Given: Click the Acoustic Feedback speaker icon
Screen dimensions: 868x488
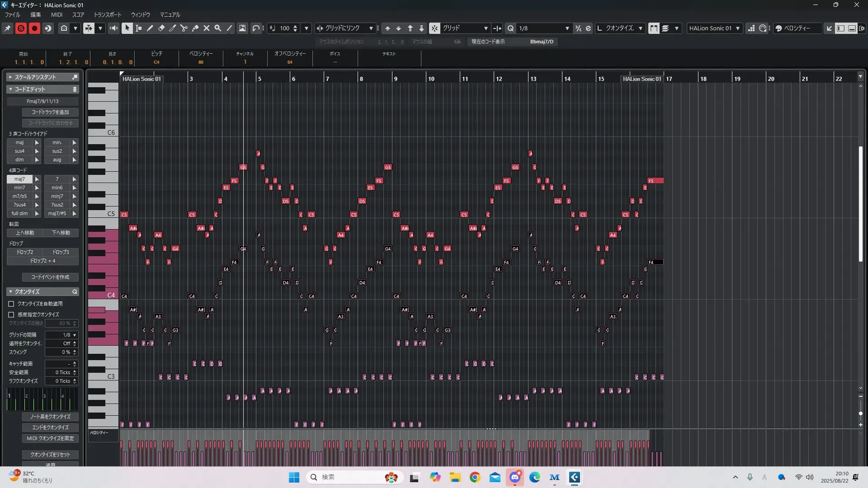Looking at the screenshot, I should pos(113,28).
